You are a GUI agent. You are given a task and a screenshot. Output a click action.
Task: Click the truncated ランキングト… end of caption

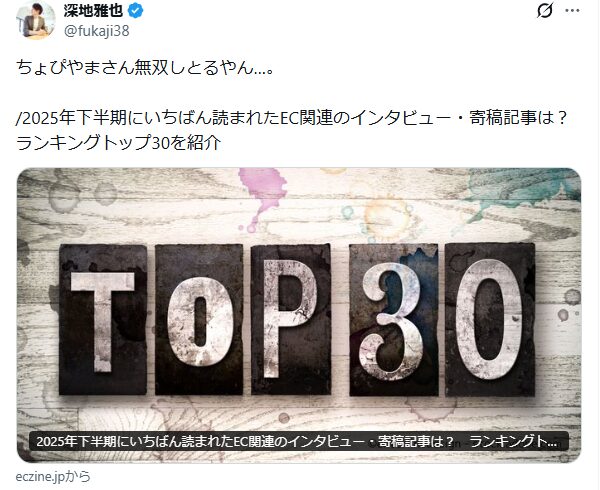pos(513,441)
